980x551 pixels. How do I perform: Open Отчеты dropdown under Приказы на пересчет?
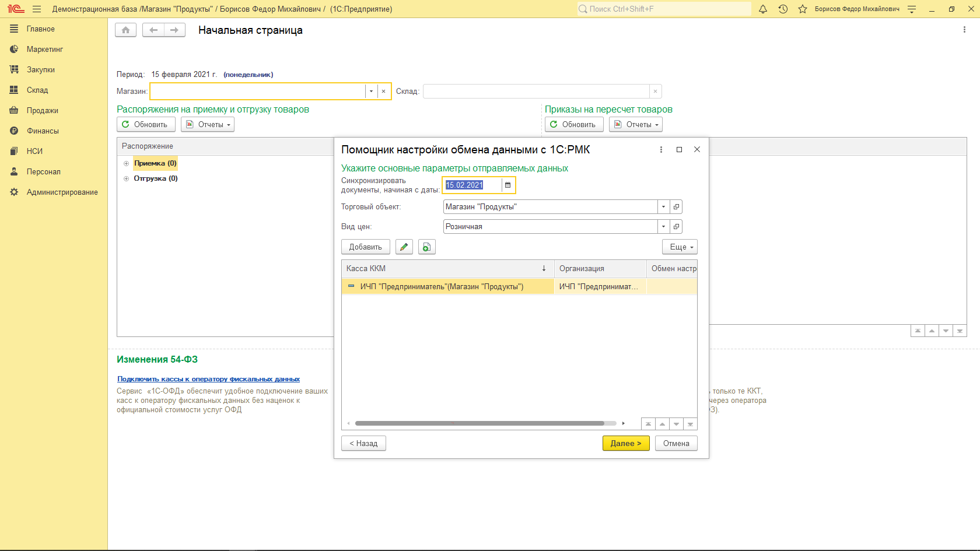pos(636,124)
